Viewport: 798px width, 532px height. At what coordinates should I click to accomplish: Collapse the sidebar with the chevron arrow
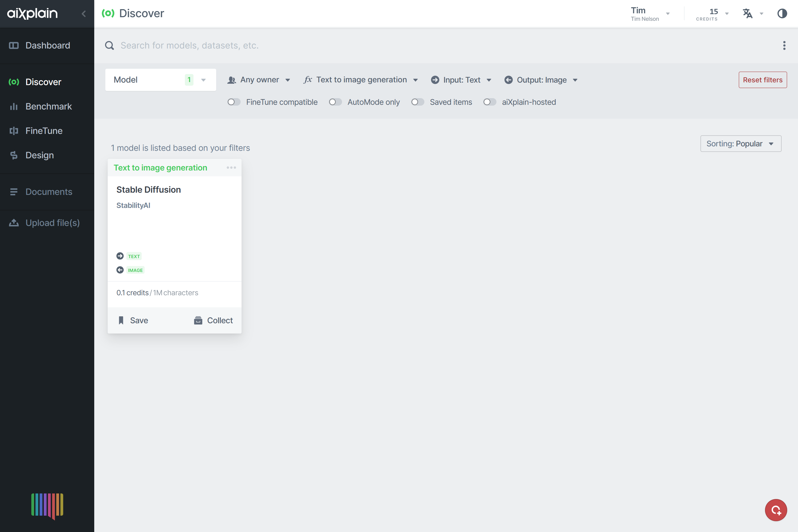click(84, 14)
